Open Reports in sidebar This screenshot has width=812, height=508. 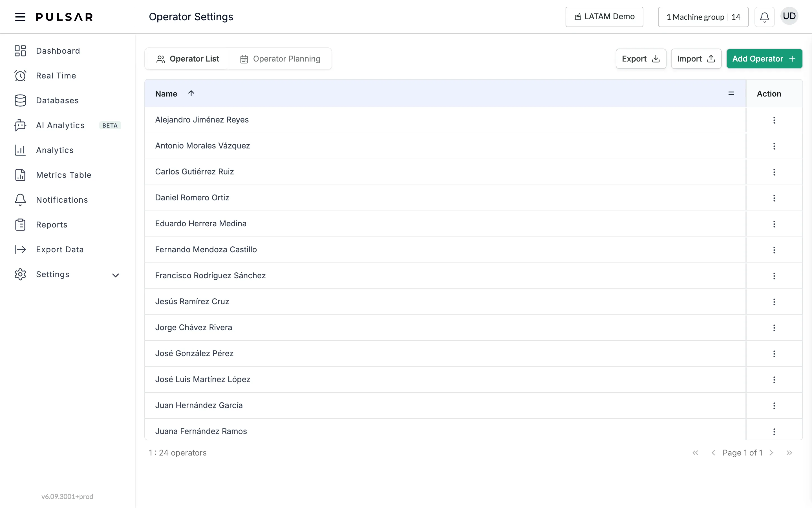point(41,225)
